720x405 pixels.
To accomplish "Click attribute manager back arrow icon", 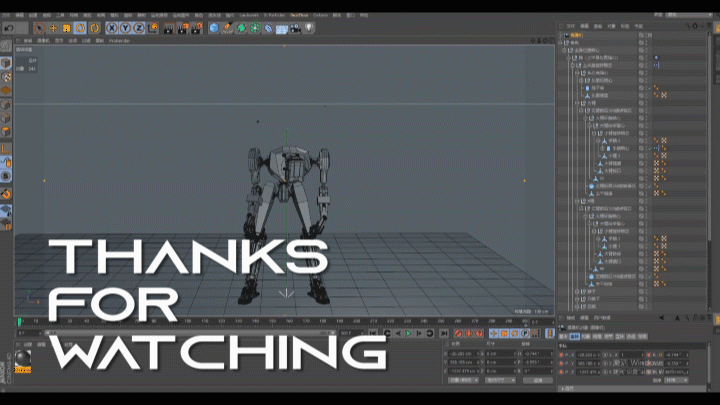I will coord(662,318).
